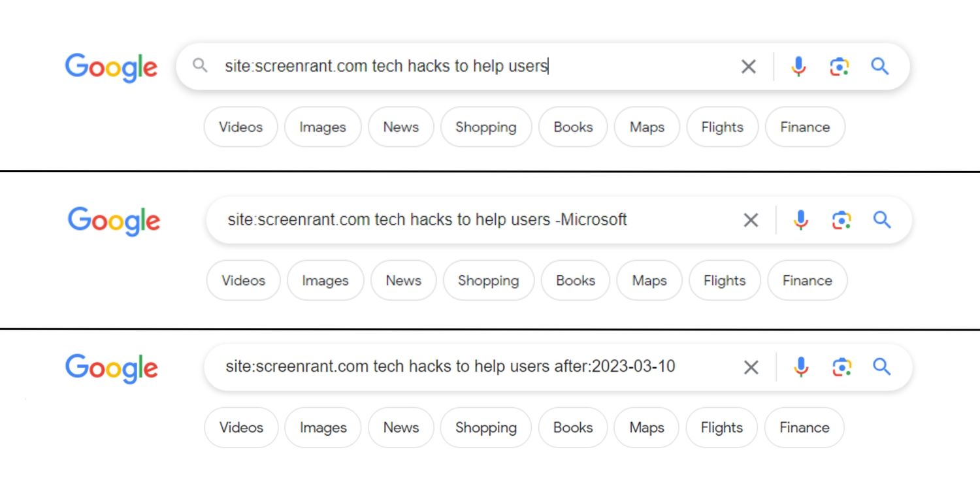Clear the after:2023-03-10 query with the X
This screenshot has width=980, height=490.
click(751, 367)
